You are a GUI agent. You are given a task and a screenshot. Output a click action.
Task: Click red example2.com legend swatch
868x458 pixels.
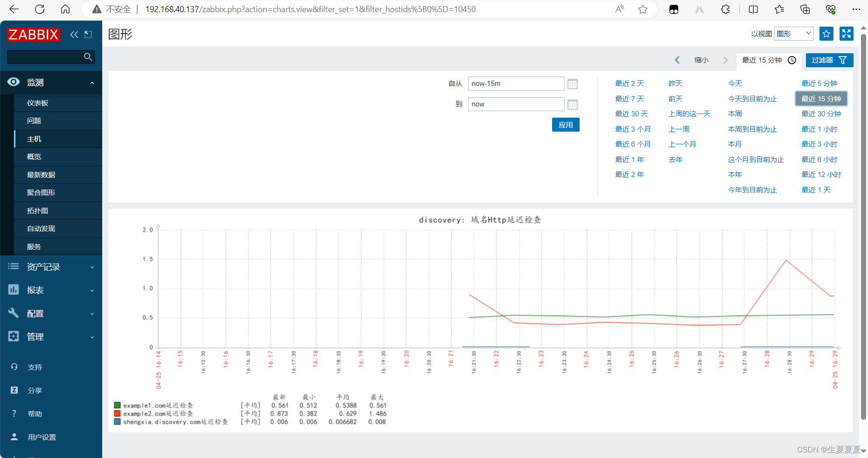[x=117, y=413]
